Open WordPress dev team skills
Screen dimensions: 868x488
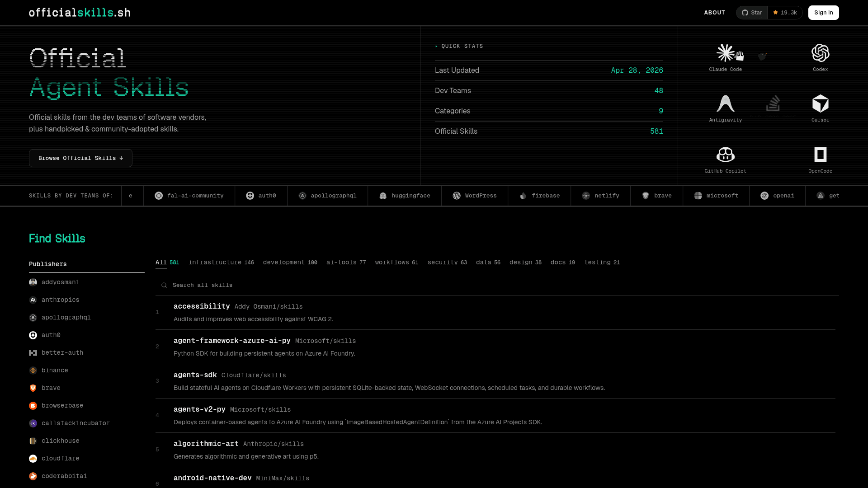click(475, 196)
